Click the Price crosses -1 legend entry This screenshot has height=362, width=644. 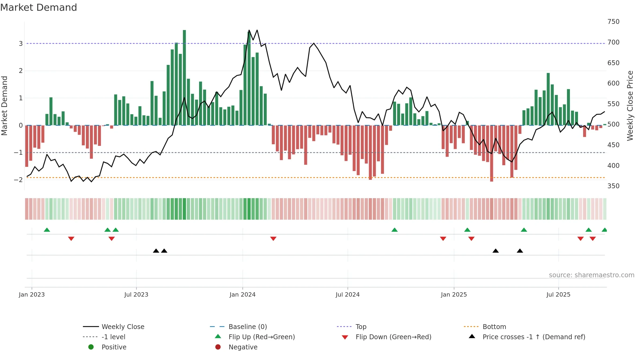tap(527, 337)
